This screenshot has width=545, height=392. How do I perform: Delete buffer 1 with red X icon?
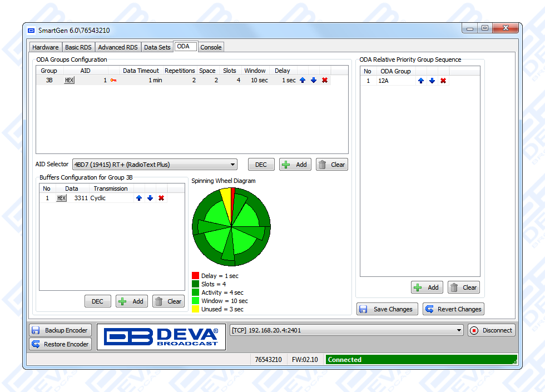pyautogui.click(x=161, y=198)
